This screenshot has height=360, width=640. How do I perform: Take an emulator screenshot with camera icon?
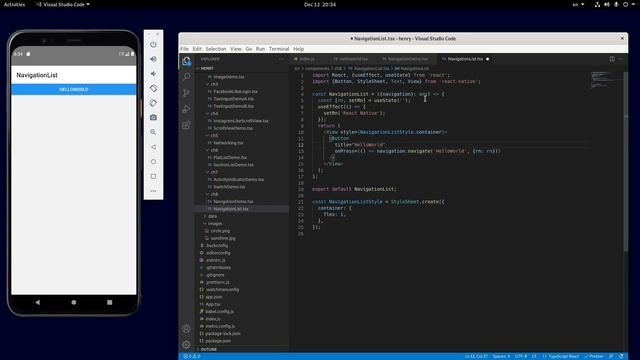153,118
